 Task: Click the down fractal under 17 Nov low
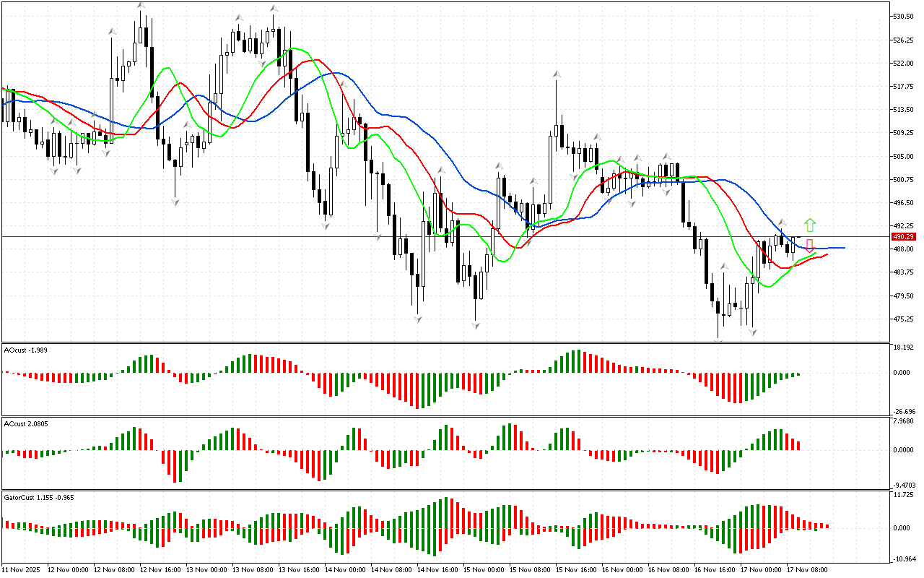(753, 332)
